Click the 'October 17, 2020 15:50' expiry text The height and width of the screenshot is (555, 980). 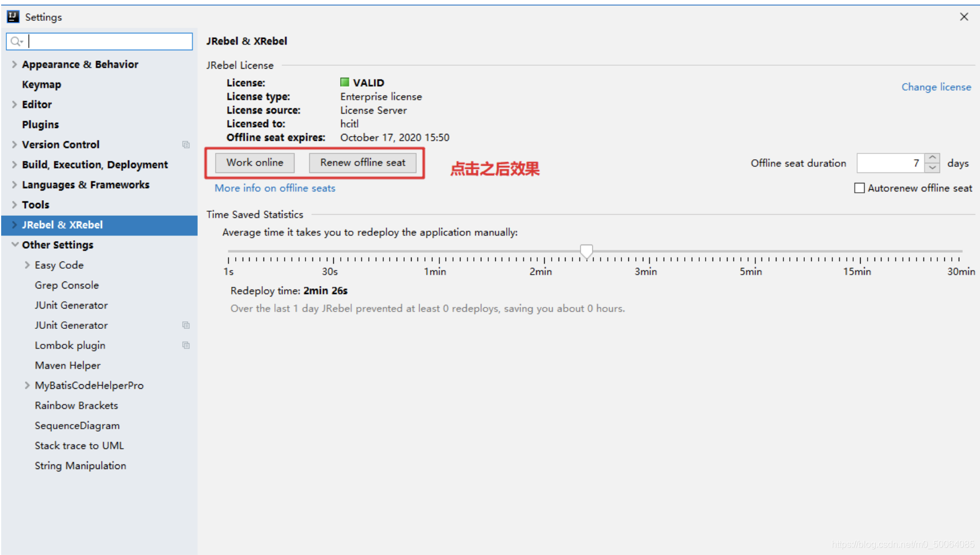[x=395, y=138]
